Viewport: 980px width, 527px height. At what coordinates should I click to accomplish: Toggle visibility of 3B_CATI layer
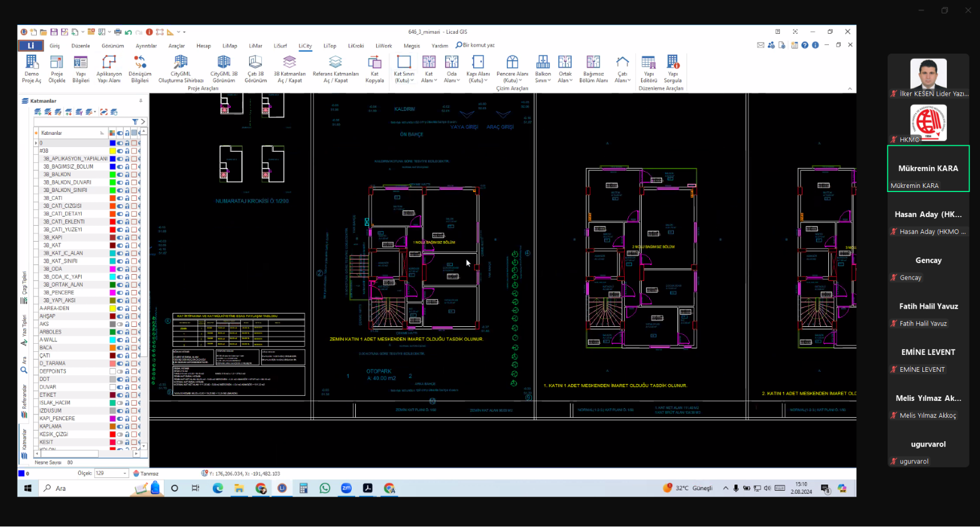point(120,198)
